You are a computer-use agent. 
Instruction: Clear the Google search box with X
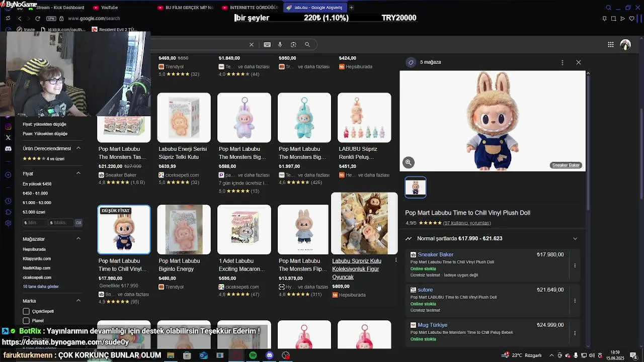252,44
